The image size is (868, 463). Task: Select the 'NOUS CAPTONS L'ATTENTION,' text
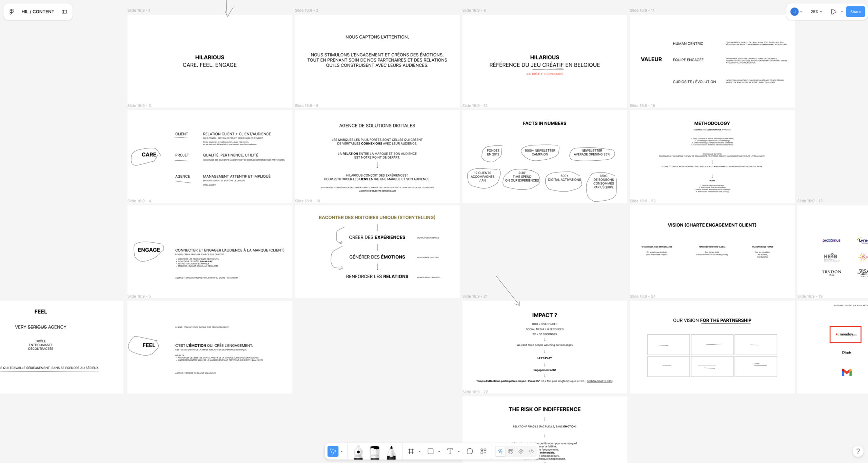[x=377, y=37]
